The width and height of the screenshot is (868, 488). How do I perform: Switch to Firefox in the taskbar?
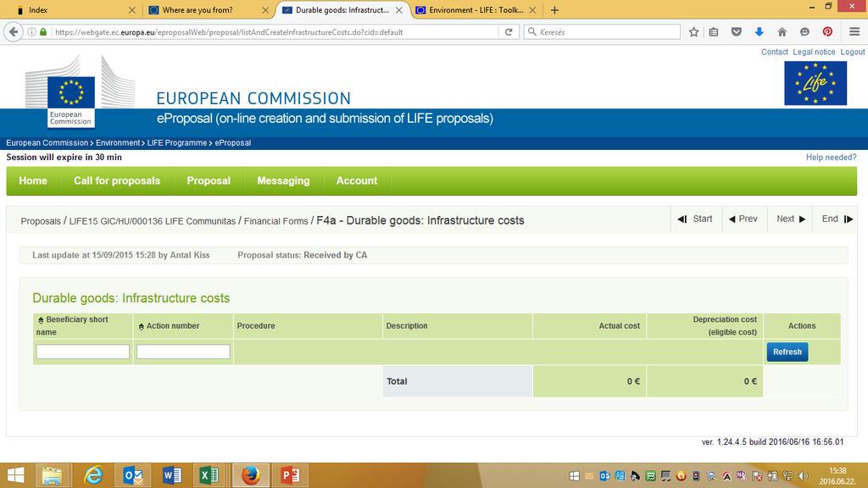click(251, 475)
